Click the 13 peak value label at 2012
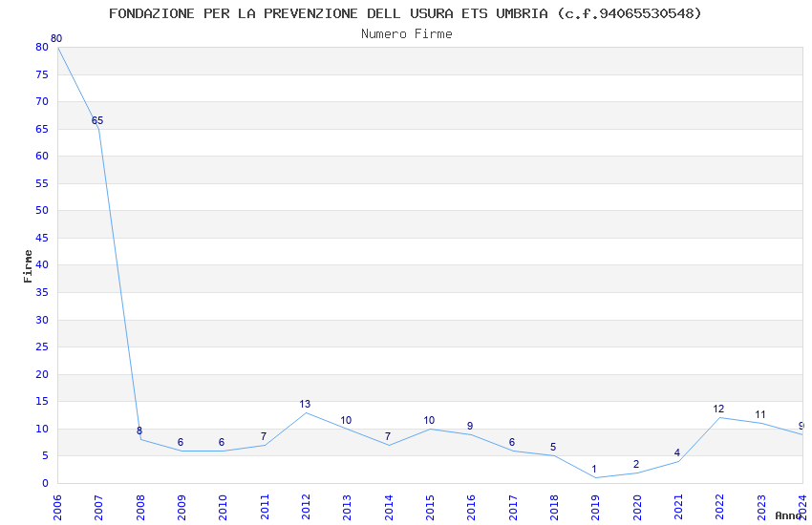812x525 pixels. (x=305, y=404)
